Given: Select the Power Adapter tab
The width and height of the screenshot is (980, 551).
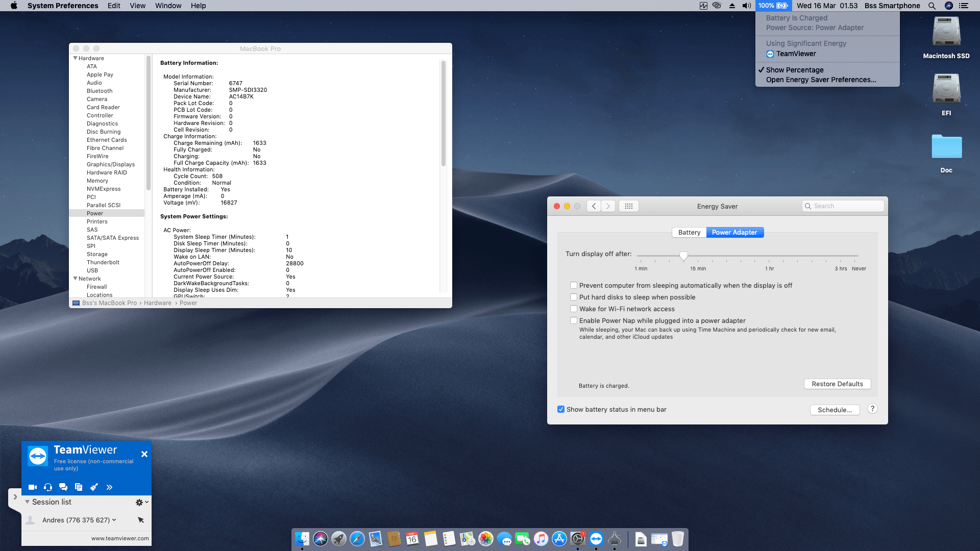Looking at the screenshot, I should pos(734,232).
